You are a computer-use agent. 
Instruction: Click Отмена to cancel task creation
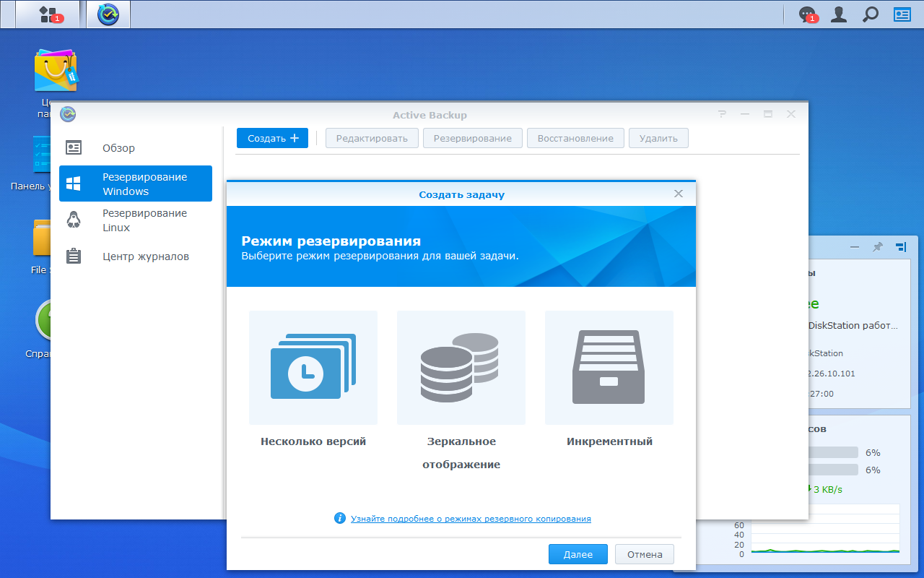645,554
